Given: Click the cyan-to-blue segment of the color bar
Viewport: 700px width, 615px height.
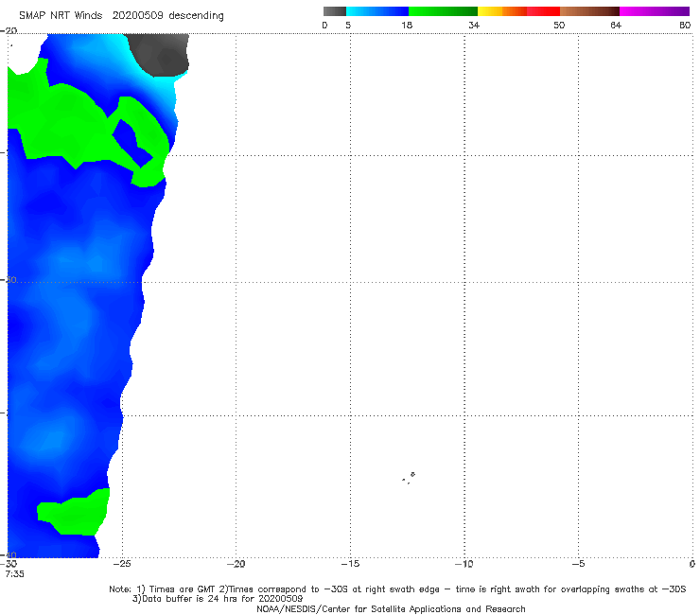Looking at the screenshot, I should [377, 11].
